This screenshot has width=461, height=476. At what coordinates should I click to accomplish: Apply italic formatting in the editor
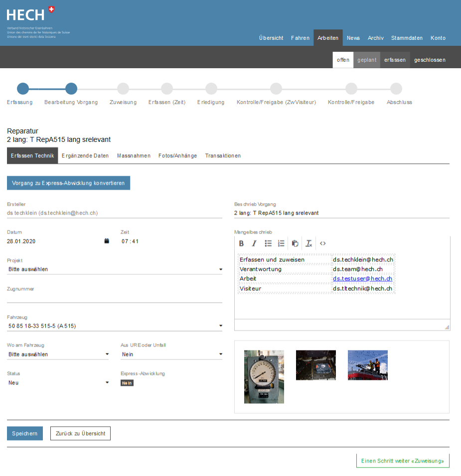click(x=254, y=243)
